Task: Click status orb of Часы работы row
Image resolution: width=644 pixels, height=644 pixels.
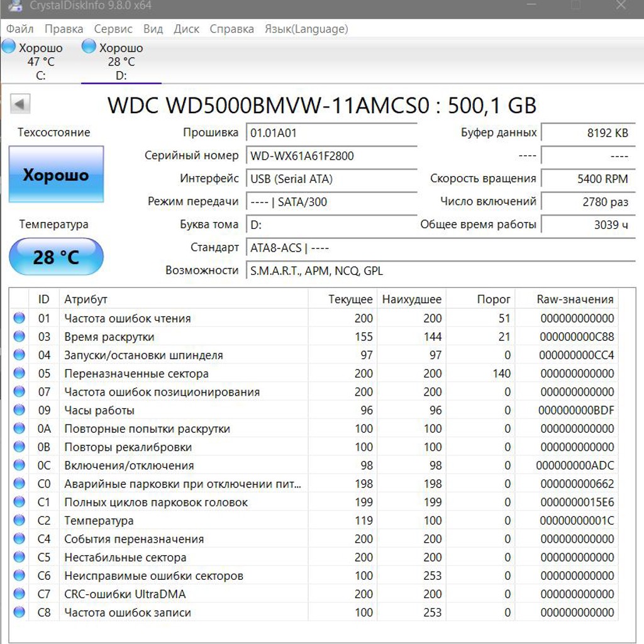Action: tap(19, 410)
